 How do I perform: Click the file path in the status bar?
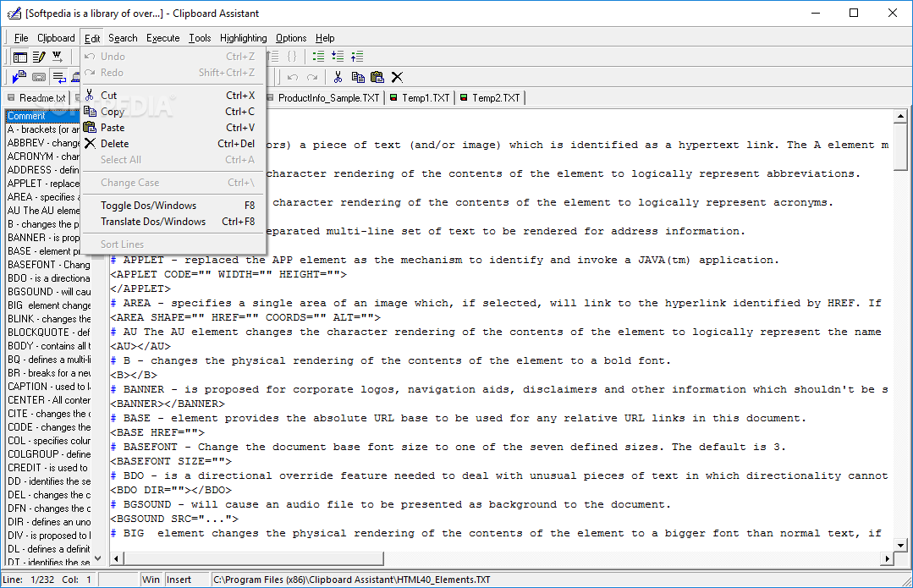click(352, 580)
